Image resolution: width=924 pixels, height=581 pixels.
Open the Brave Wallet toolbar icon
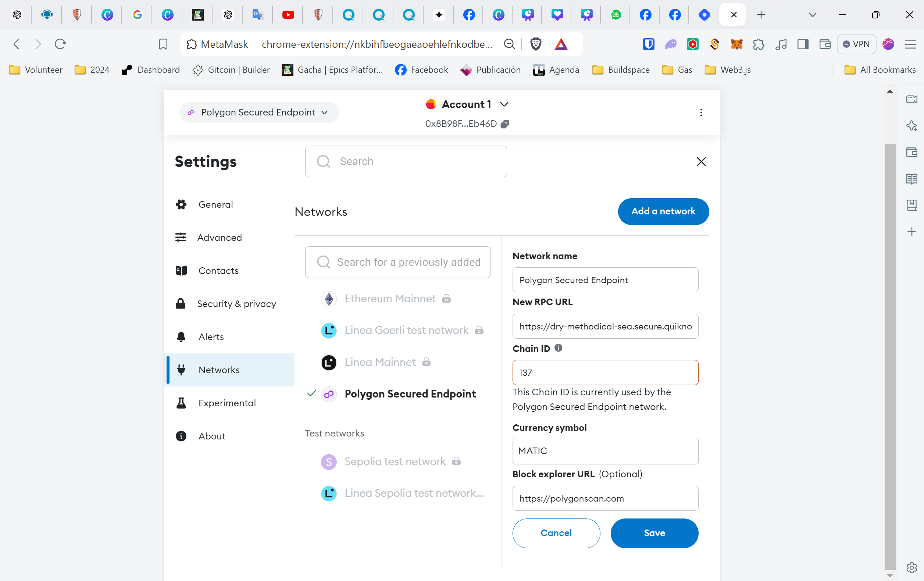pyautogui.click(x=825, y=44)
